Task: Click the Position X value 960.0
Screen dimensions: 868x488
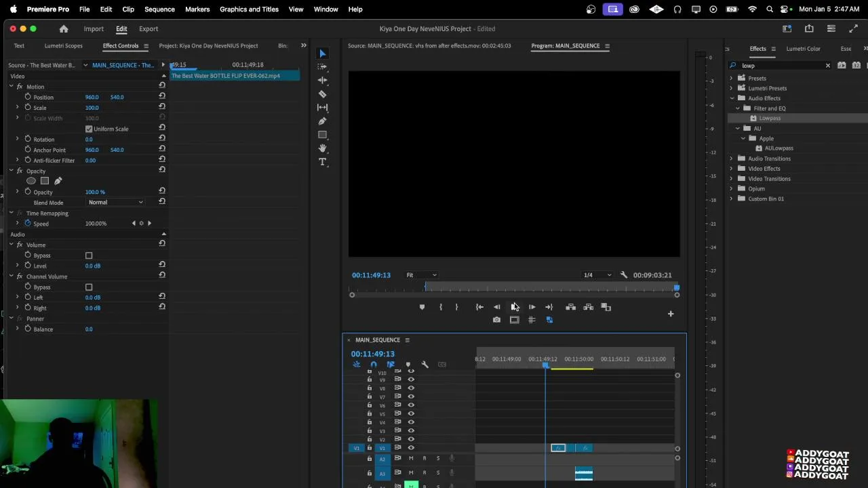Action: [x=92, y=97]
